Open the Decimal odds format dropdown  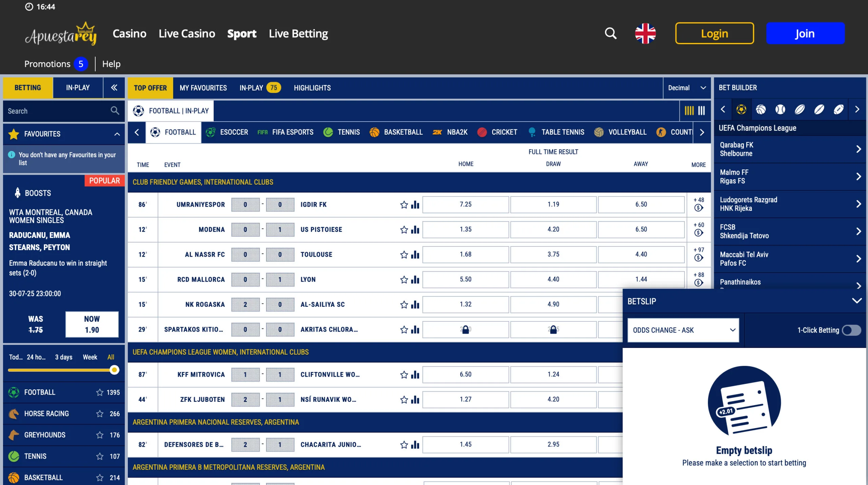687,88
